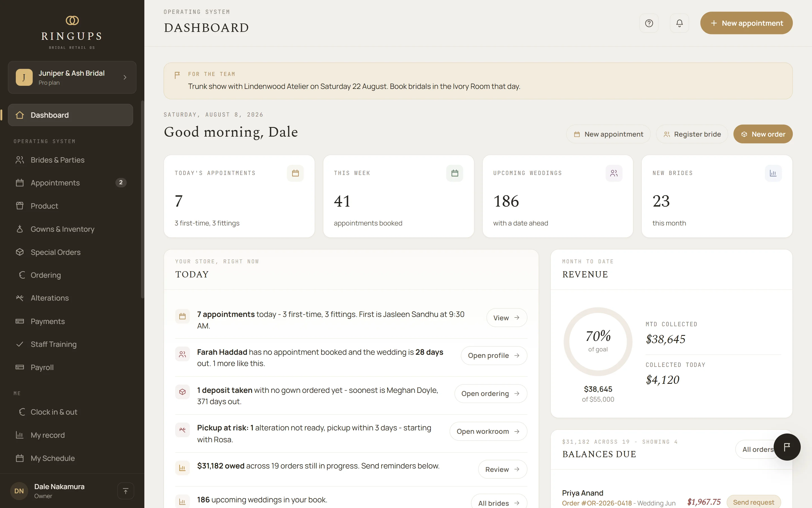
Task: Open Appointments in the sidebar
Action: click(70, 183)
